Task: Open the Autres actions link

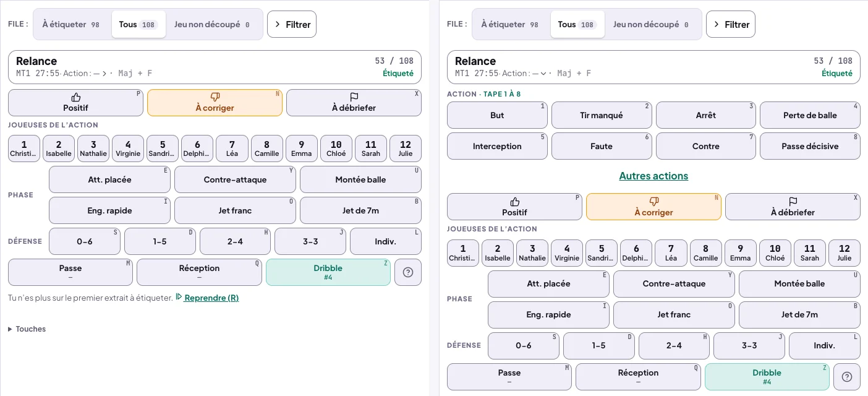Action: (653, 176)
